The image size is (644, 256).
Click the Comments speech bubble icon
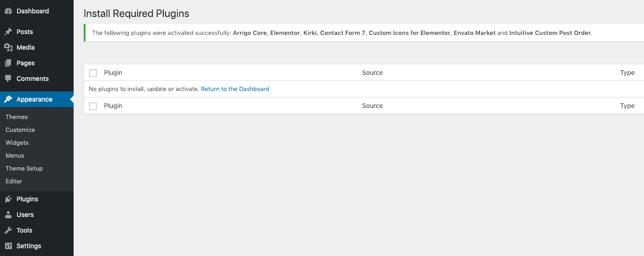[8, 79]
